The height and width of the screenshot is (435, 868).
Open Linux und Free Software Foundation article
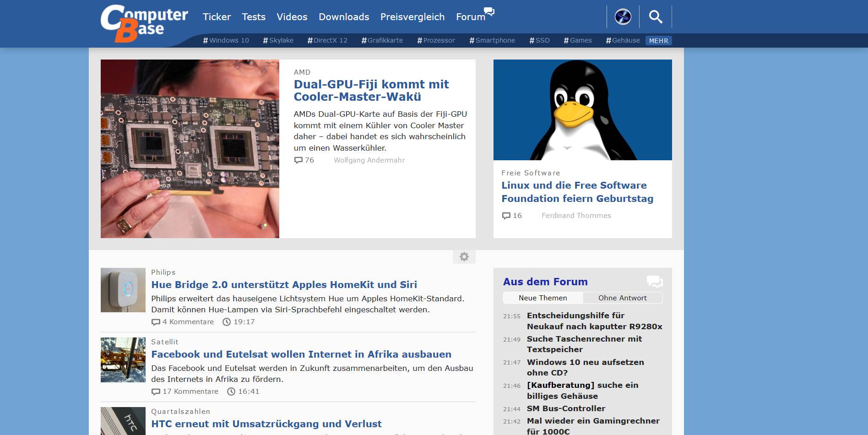[x=577, y=192]
